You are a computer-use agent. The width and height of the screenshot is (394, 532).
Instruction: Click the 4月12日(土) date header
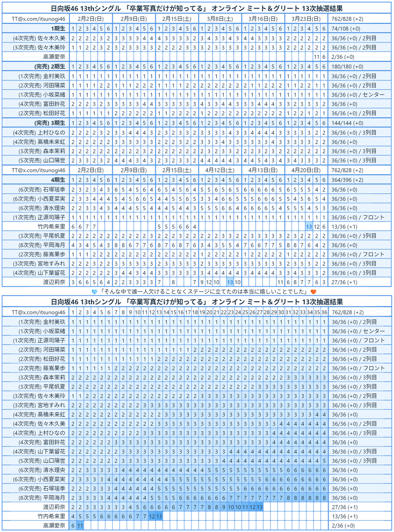pos(221,170)
